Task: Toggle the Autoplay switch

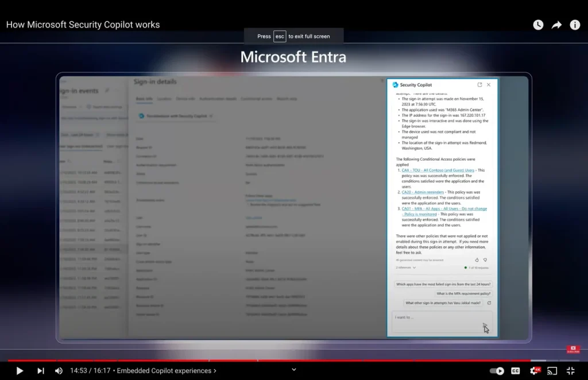Action: point(497,371)
